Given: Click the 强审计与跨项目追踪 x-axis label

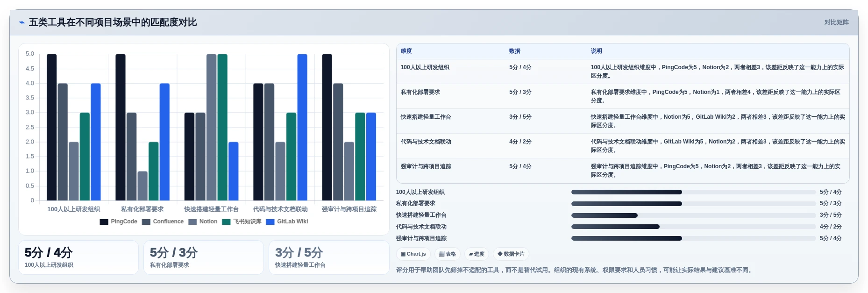Looking at the screenshot, I should coord(349,209).
